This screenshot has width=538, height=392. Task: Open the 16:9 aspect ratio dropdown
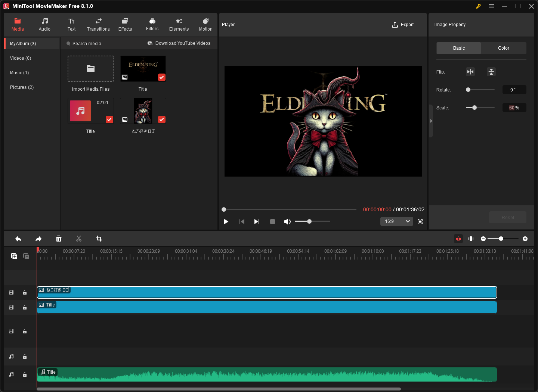[397, 221]
